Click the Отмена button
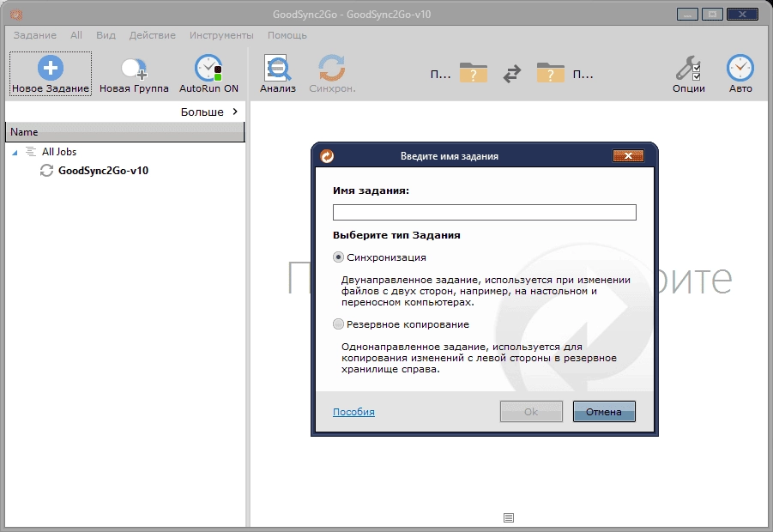 pyautogui.click(x=604, y=412)
